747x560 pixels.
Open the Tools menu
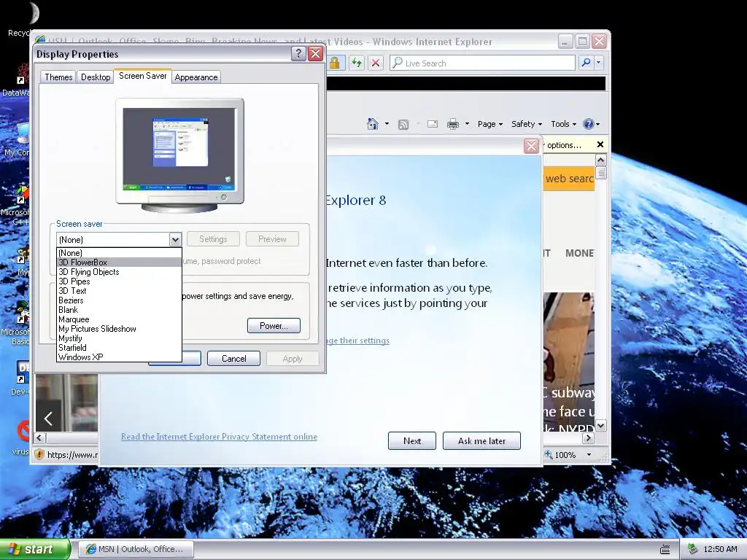coord(564,124)
